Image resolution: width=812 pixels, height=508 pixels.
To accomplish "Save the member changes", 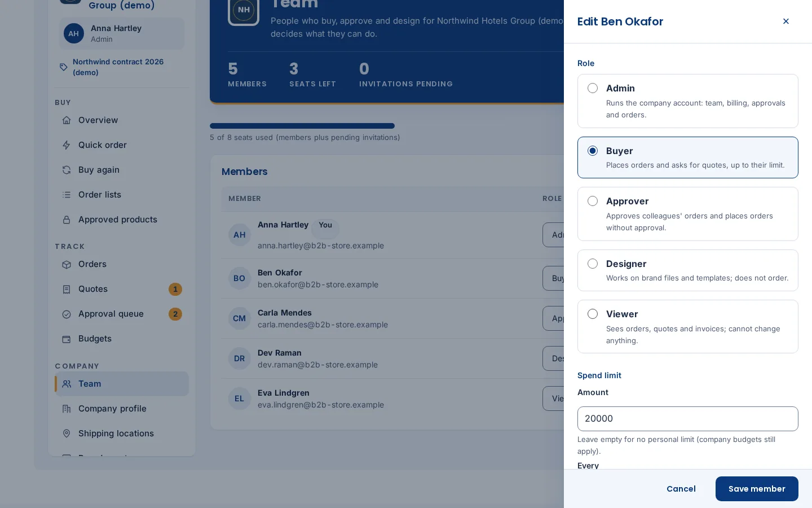I will coord(757,489).
